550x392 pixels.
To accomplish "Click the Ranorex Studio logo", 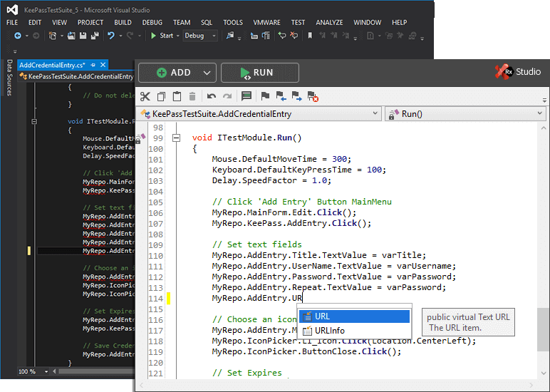I will pos(518,72).
